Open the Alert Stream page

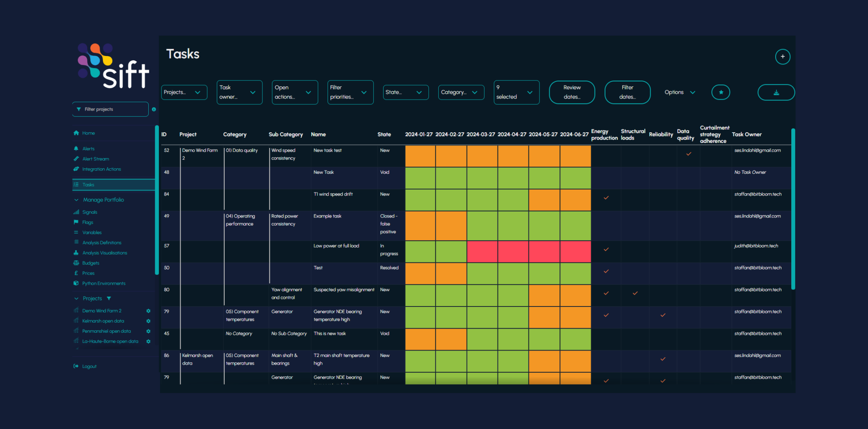96,159
